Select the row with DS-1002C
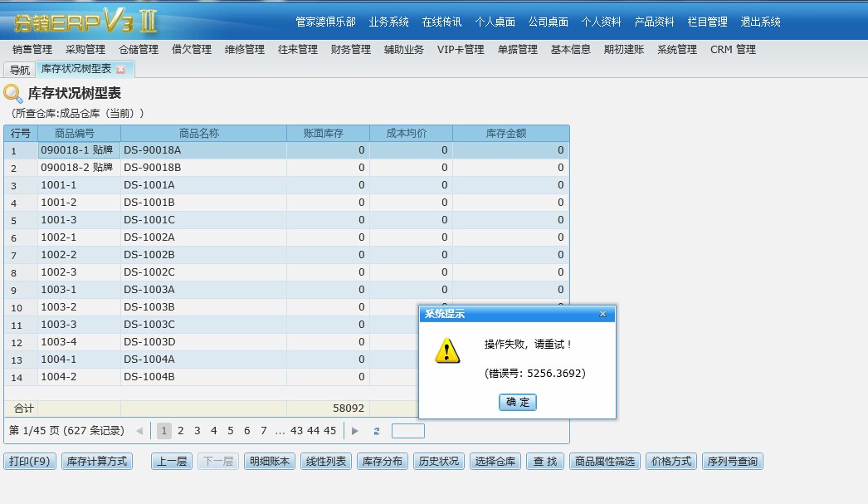868x504 pixels. coord(287,272)
